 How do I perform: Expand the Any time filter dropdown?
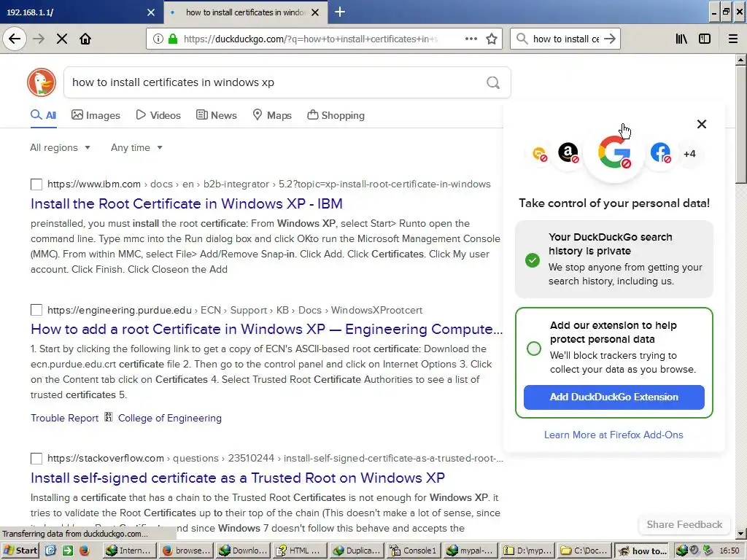pyautogui.click(x=136, y=147)
